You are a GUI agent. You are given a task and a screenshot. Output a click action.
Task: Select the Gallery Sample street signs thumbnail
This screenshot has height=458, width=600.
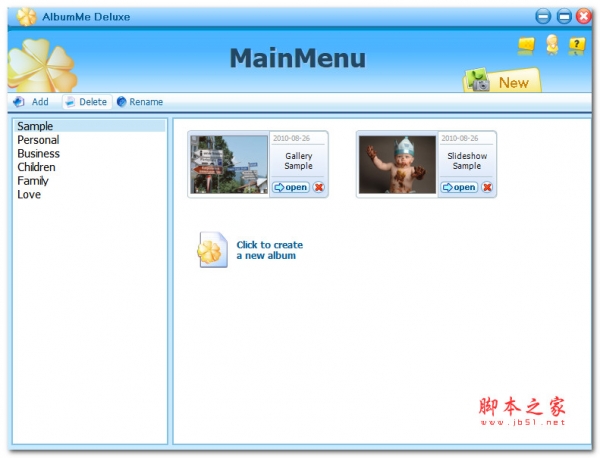point(229,165)
